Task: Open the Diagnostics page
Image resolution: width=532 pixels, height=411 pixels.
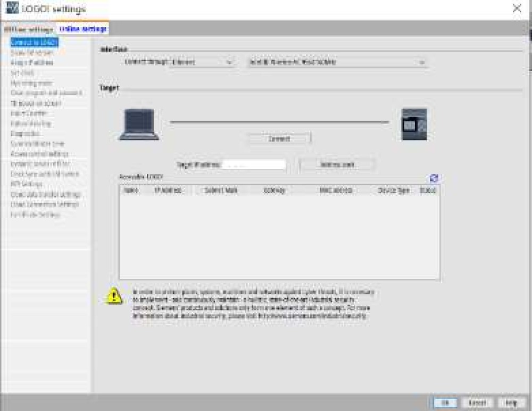Action: (25, 134)
